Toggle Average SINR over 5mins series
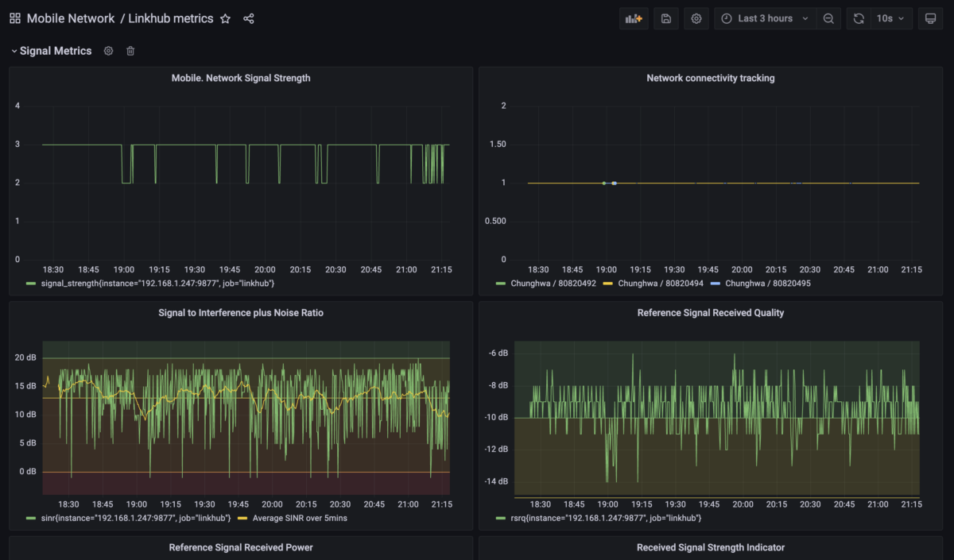Image resolution: width=954 pixels, height=560 pixels. [300, 518]
